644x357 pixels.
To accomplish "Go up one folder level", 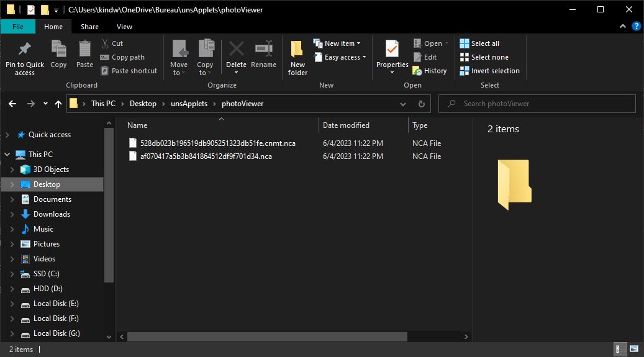I will click(x=58, y=104).
